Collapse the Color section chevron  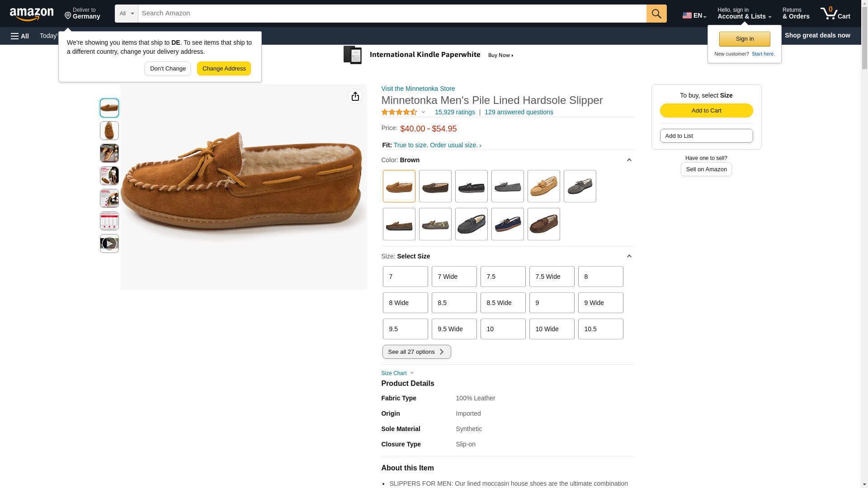(x=628, y=160)
